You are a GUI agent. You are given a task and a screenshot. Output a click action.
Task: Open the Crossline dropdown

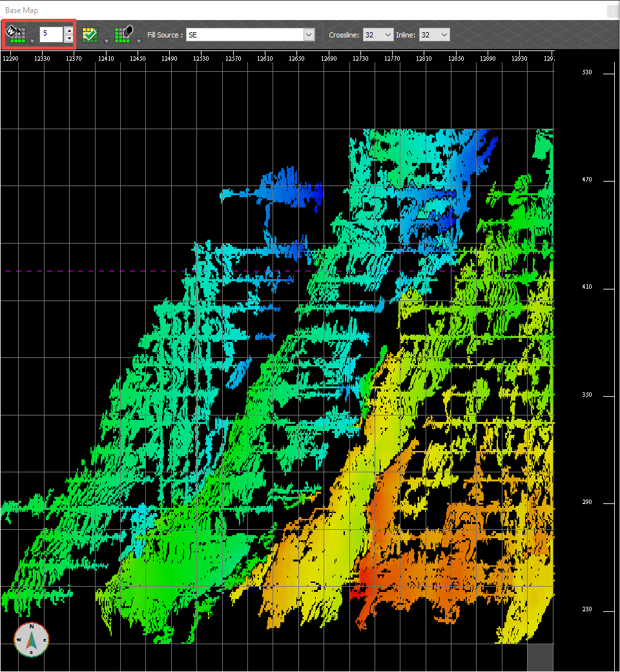(x=388, y=35)
